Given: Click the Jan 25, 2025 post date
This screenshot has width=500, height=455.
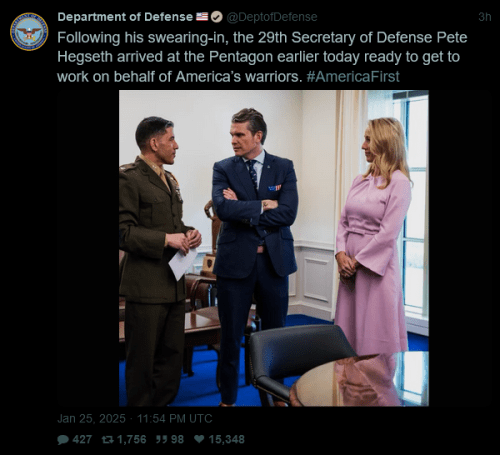Looking at the screenshot, I should click(x=91, y=418).
